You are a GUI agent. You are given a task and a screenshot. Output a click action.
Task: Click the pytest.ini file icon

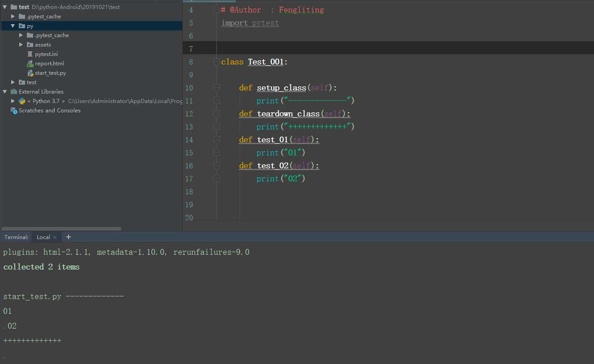(30, 54)
